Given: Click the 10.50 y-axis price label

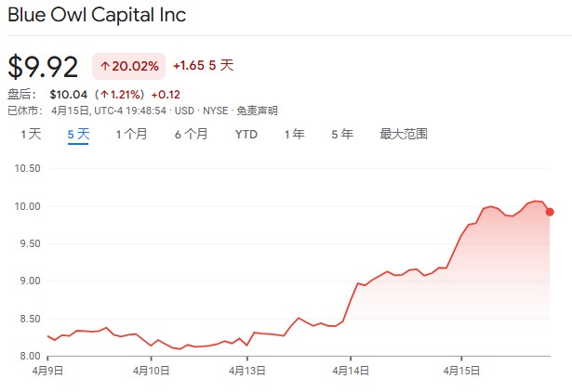Looking at the screenshot, I should tap(28, 168).
